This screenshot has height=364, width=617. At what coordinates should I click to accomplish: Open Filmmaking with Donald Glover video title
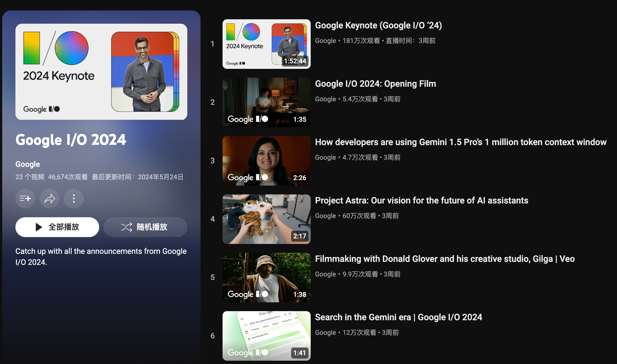(x=445, y=259)
